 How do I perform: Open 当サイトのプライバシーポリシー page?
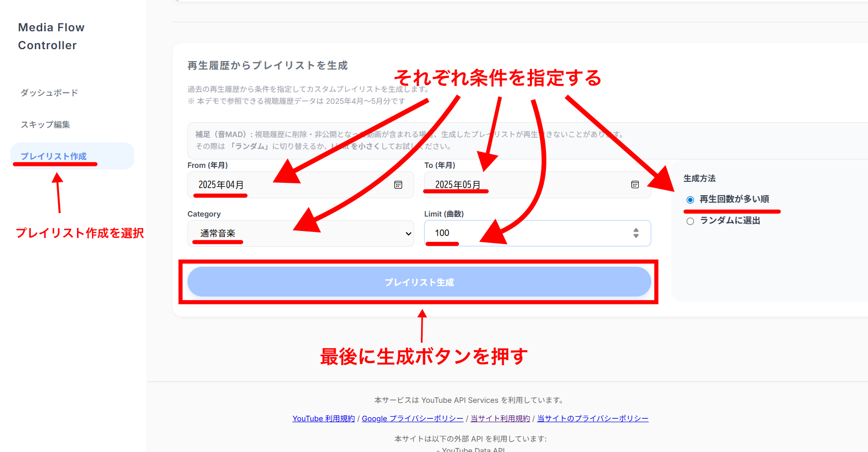pyautogui.click(x=592, y=418)
